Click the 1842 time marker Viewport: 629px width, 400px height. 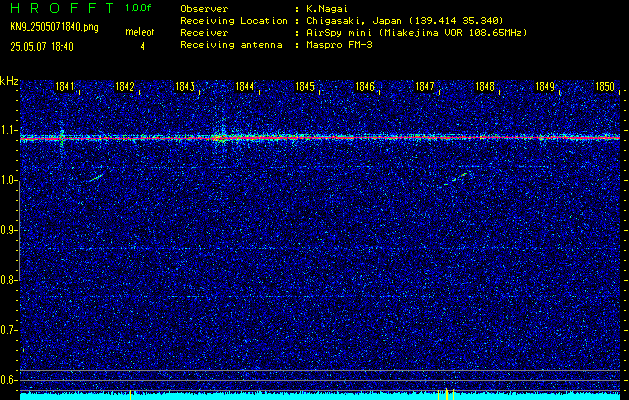(x=124, y=87)
